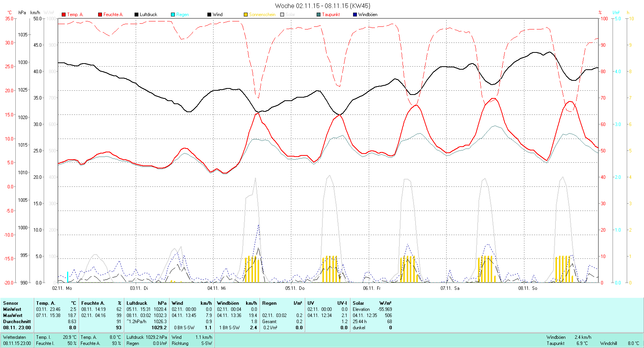Screen dimensions: 644x348
Task: Click the average temperature value '8.63'
Action: point(72,322)
